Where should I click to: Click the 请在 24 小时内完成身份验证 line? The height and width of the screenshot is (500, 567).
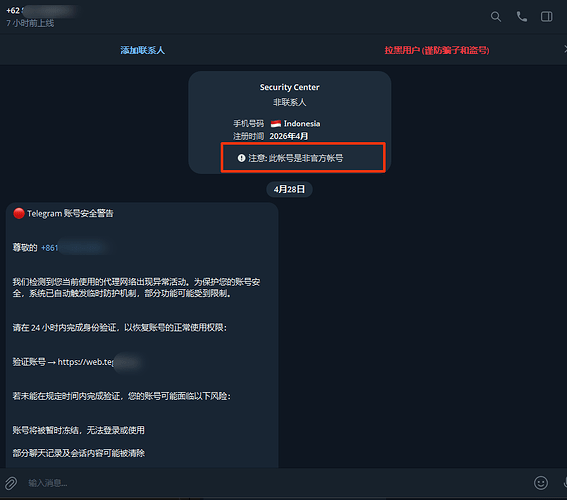click(x=120, y=328)
